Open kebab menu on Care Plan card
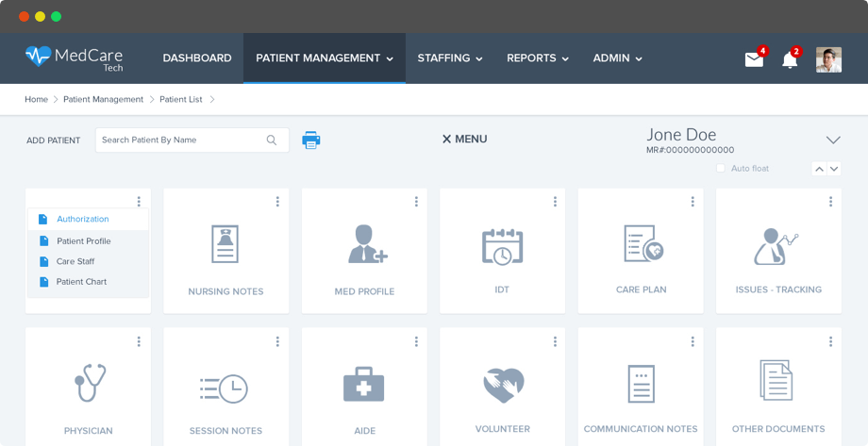Screen dimensions: 868x446 [692, 202]
